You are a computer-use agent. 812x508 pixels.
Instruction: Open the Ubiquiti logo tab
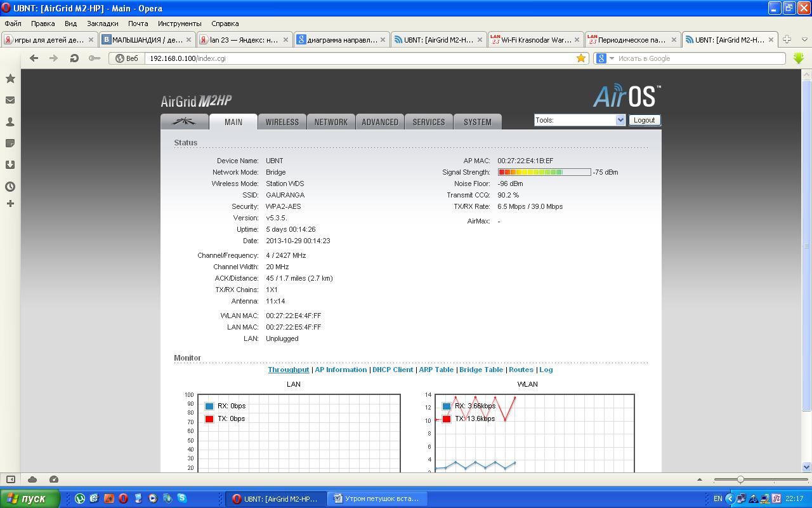(x=185, y=121)
